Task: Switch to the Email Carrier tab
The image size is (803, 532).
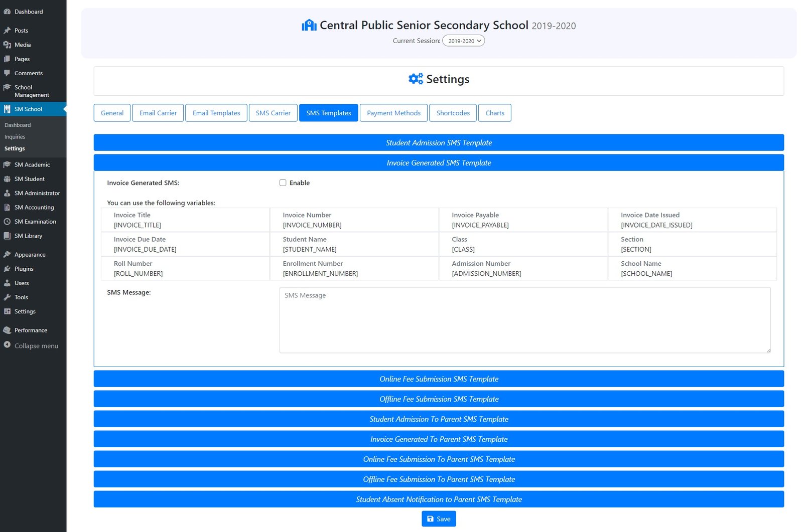Action: (x=158, y=113)
